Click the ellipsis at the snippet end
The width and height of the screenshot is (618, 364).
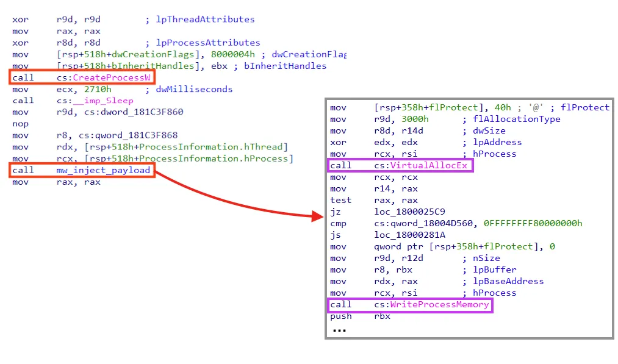(x=339, y=330)
